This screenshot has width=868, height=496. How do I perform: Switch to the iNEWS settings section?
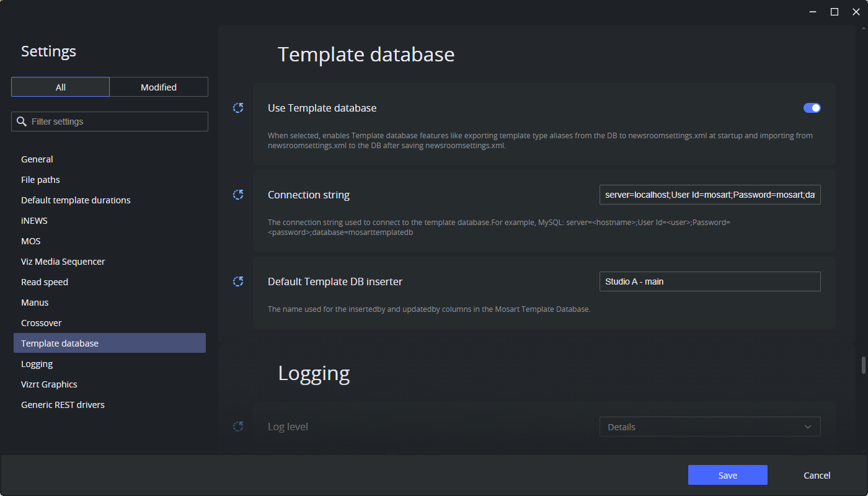[x=34, y=220]
